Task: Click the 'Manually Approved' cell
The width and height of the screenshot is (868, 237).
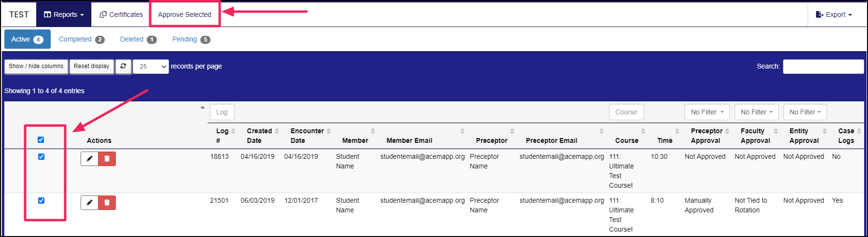Action: [699, 205]
